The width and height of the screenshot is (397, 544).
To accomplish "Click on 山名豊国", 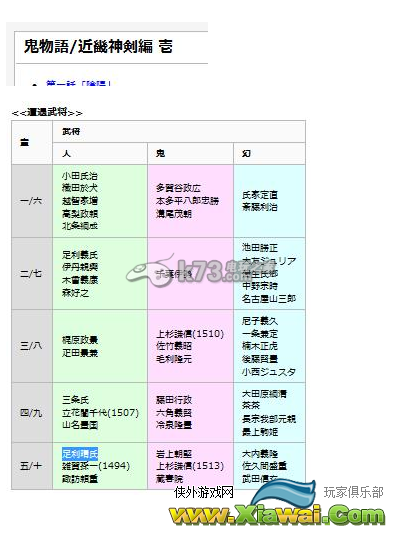I will [80, 425].
